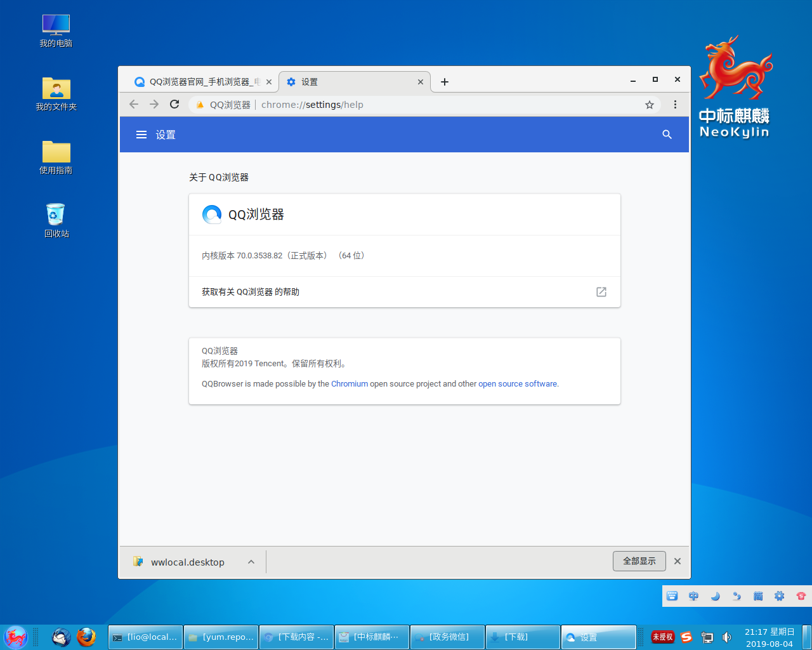812x650 pixels.
Task: Minimize the browser window
Action: pyautogui.click(x=633, y=81)
